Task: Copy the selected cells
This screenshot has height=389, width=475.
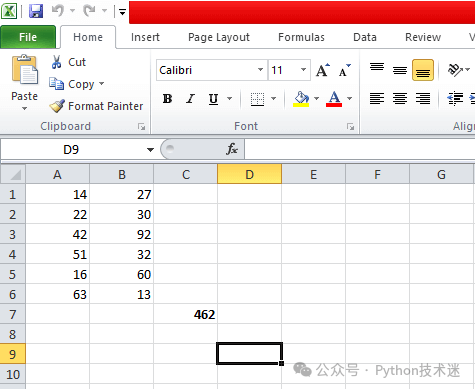Action: 72,84
